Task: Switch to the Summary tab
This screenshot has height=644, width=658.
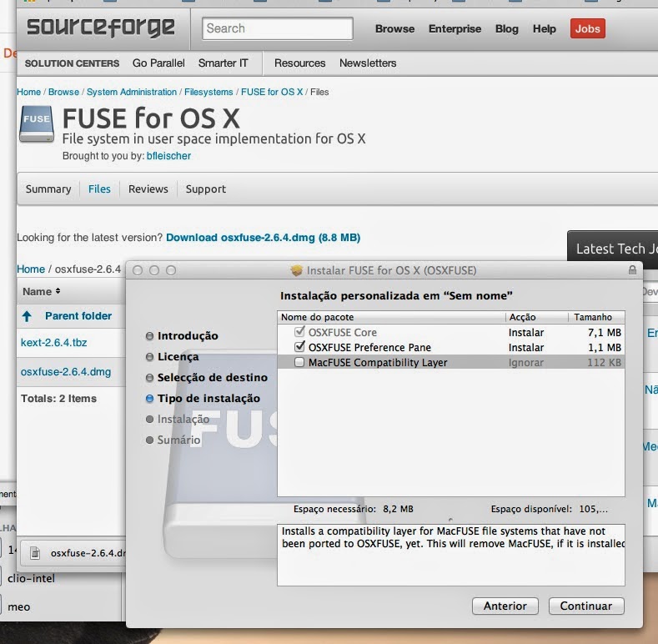Action: tap(48, 189)
